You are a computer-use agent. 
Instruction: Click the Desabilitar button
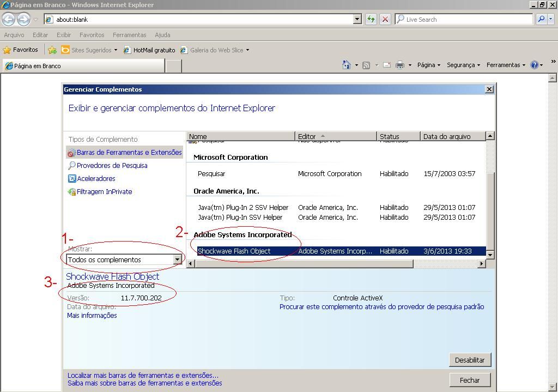(470, 360)
